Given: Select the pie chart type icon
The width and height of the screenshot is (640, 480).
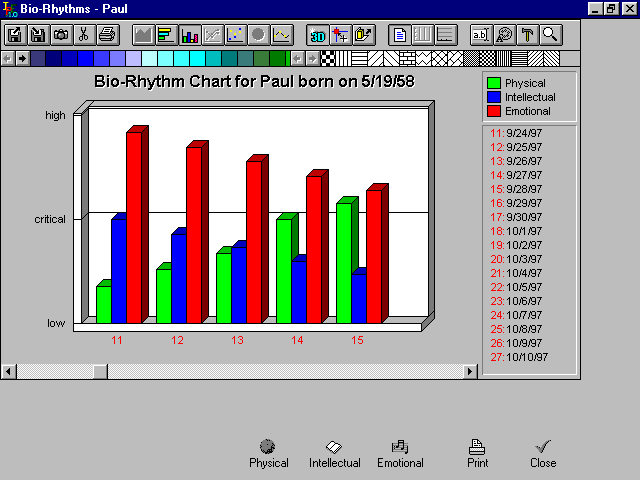Looking at the screenshot, I should click(x=258, y=35).
